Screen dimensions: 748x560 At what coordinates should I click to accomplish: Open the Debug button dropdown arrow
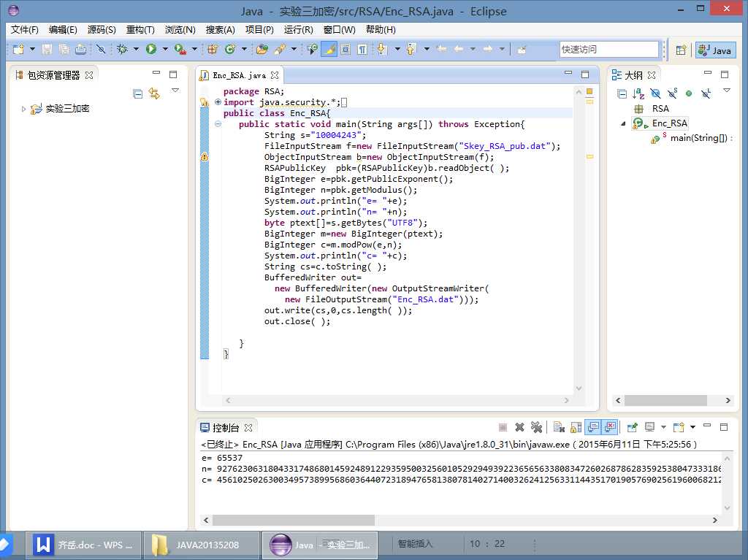coord(136,49)
